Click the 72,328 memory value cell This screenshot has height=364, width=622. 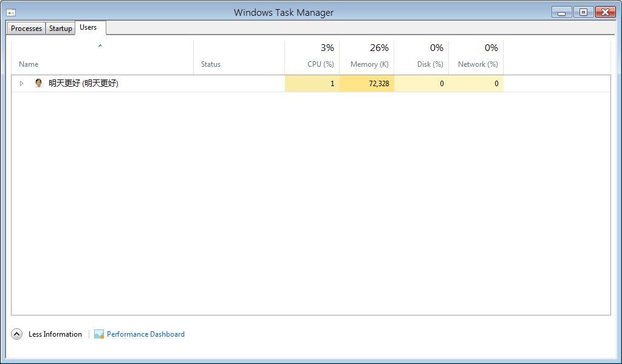367,84
